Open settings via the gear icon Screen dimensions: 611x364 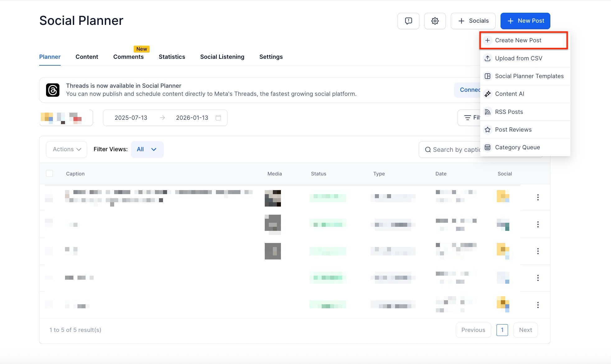point(435,21)
